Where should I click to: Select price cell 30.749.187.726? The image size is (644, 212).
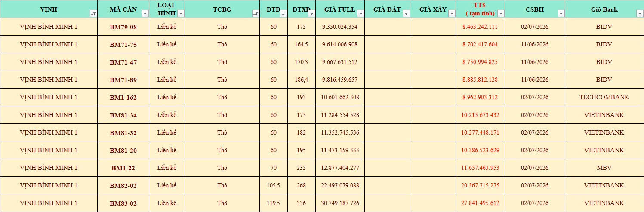[x=340, y=203]
